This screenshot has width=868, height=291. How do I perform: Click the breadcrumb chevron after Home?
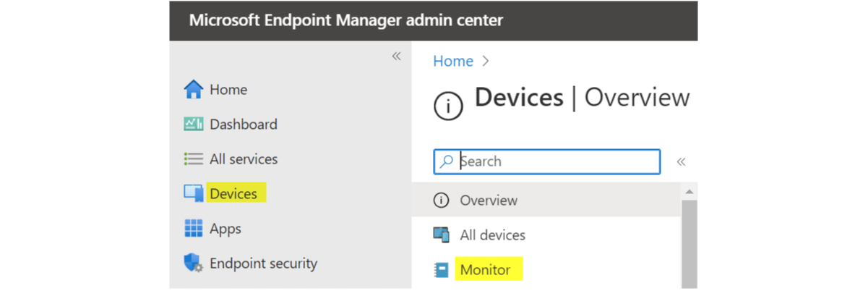coord(486,62)
